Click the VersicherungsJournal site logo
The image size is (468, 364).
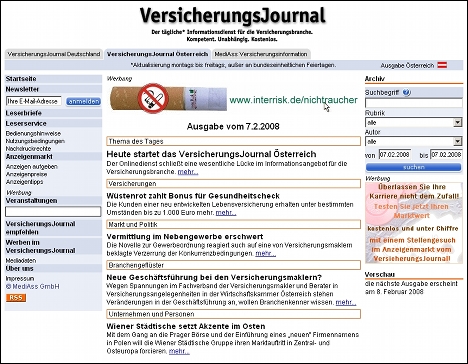click(x=232, y=16)
